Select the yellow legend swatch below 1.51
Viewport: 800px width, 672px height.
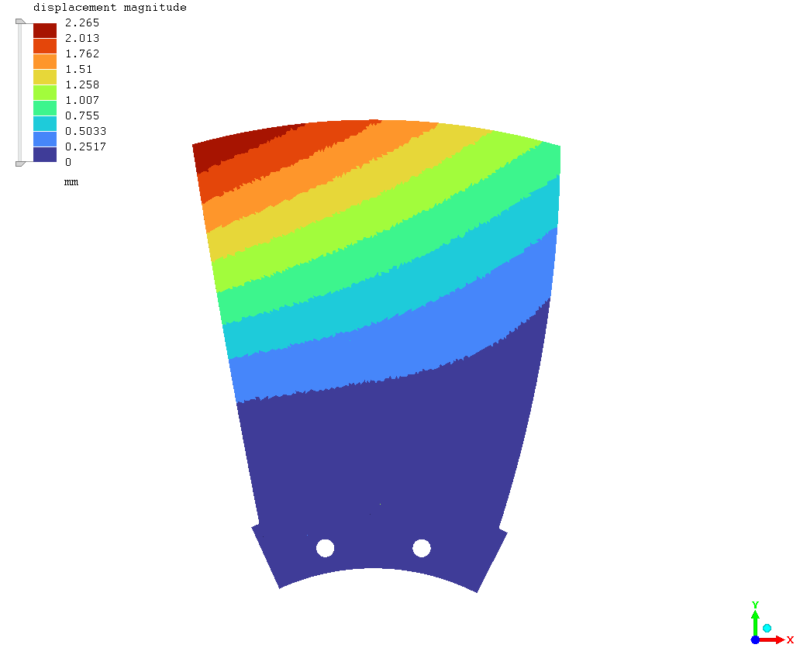tap(44, 77)
